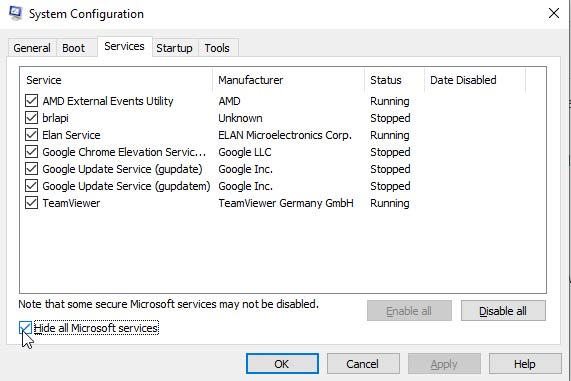Close the System Configuration window
The image size is (571, 381).
click(x=554, y=13)
